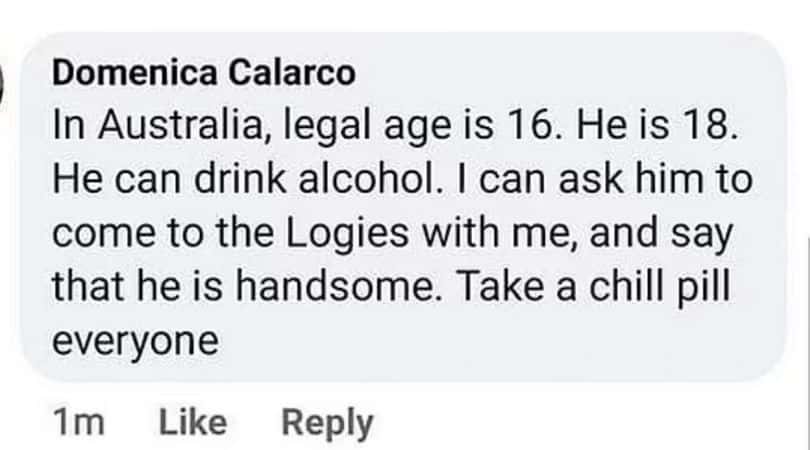Click the commenter's avatar at left edge
Screen dimensions: 810x450
pos(3,78)
